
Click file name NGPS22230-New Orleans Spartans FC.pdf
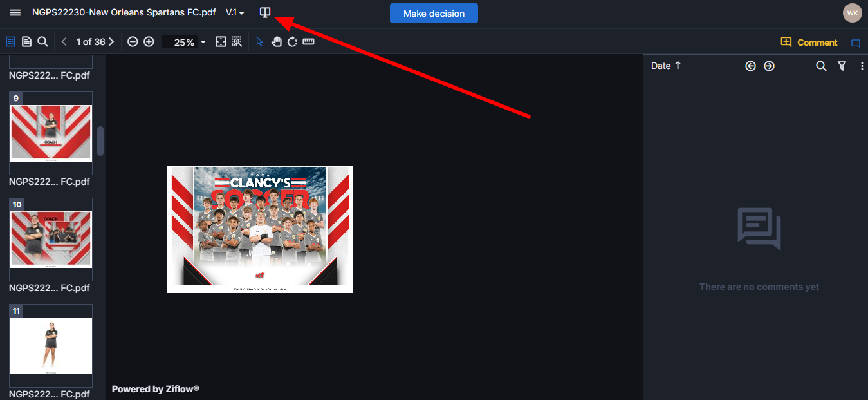point(124,13)
